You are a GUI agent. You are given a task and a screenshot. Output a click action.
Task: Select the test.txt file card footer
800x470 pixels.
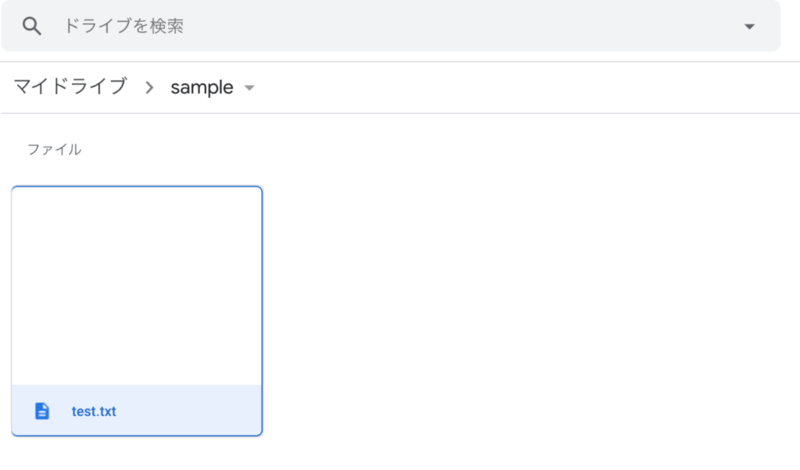pyautogui.click(x=137, y=410)
